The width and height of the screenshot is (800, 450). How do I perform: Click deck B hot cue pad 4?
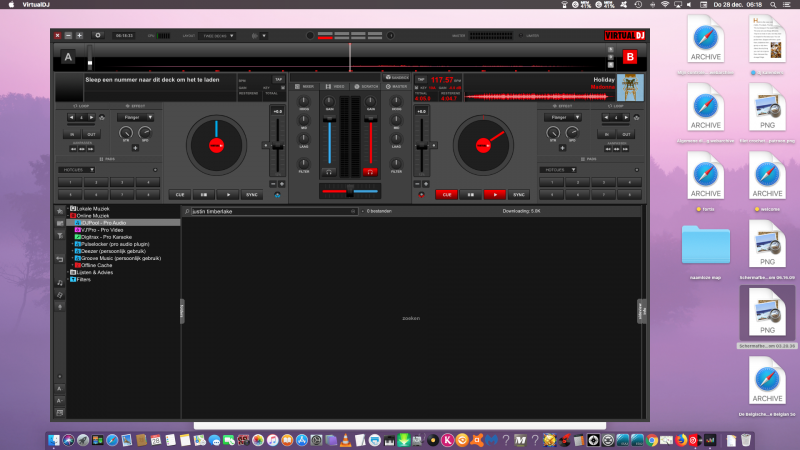630,182
